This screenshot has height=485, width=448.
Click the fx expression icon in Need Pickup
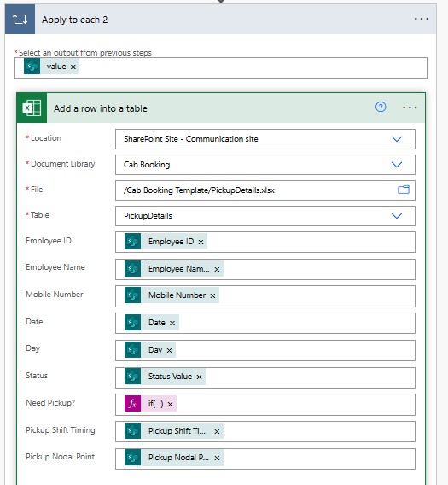tap(132, 404)
